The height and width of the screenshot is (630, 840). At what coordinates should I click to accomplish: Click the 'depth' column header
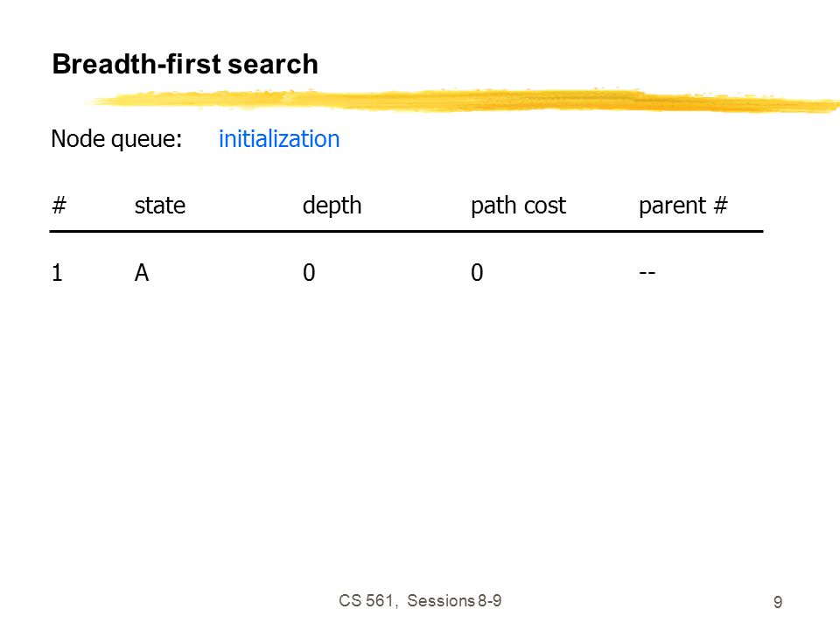(x=332, y=206)
